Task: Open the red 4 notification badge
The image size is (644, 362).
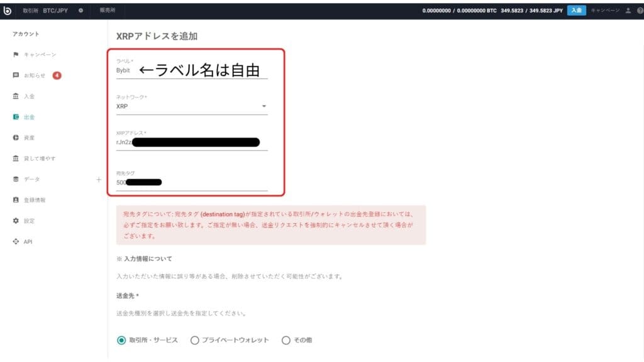Action: pos(57,75)
